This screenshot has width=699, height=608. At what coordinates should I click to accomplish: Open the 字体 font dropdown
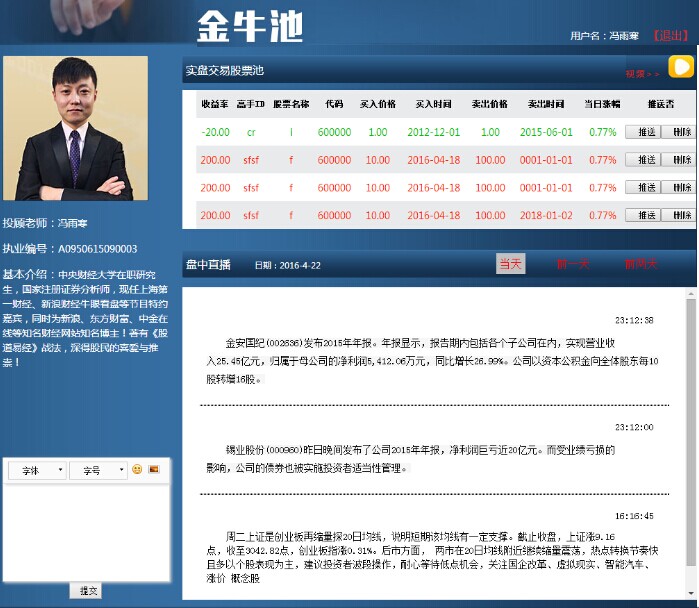(37, 470)
